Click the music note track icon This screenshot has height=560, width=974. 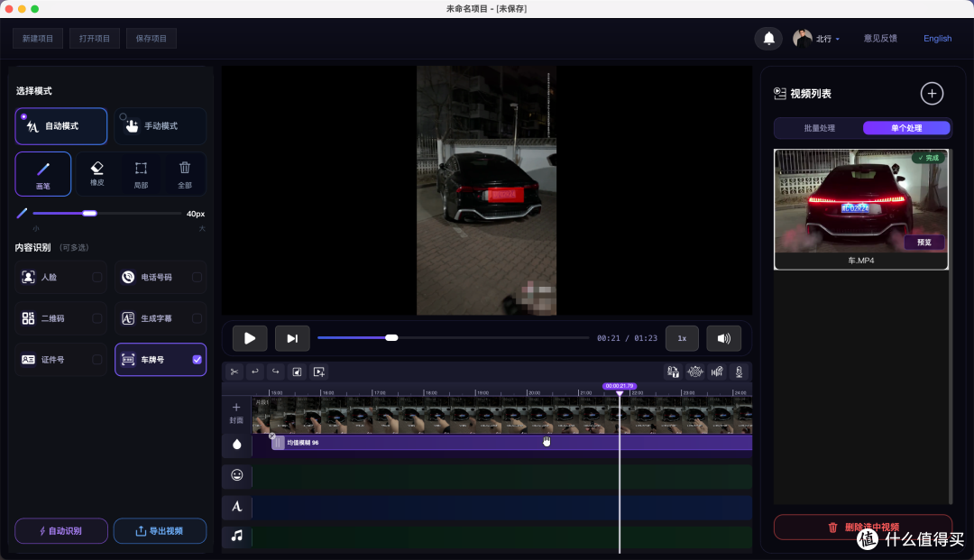tap(236, 535)
